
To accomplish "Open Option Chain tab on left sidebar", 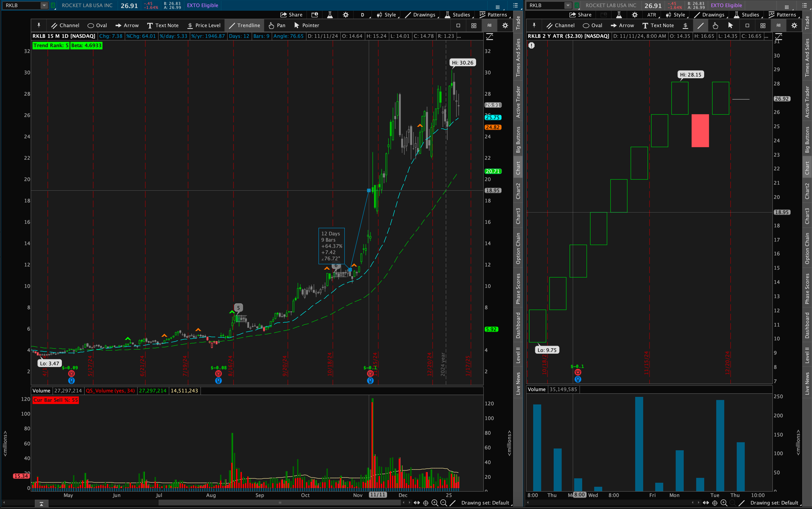I will point(518,248).
